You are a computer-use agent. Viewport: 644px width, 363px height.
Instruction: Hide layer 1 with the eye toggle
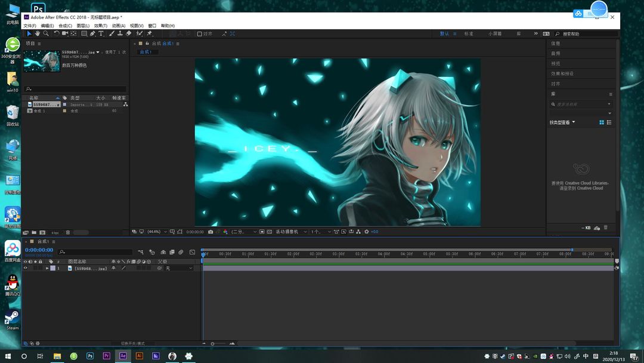tap(26, 268)
